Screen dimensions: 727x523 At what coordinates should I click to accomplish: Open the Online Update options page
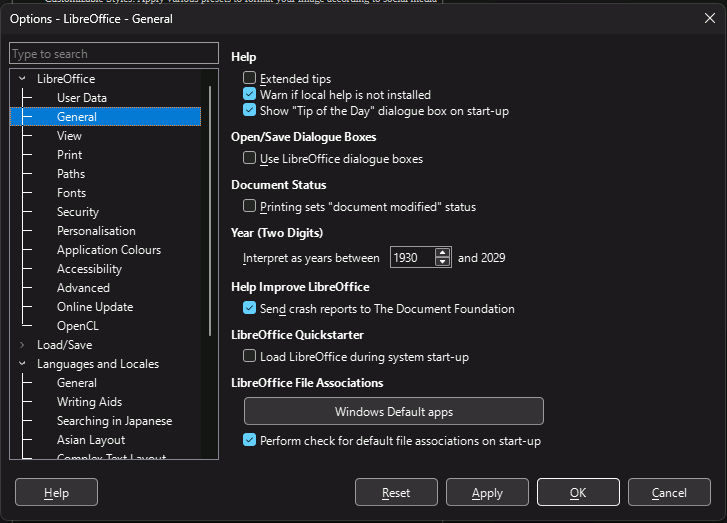point(95,307)
